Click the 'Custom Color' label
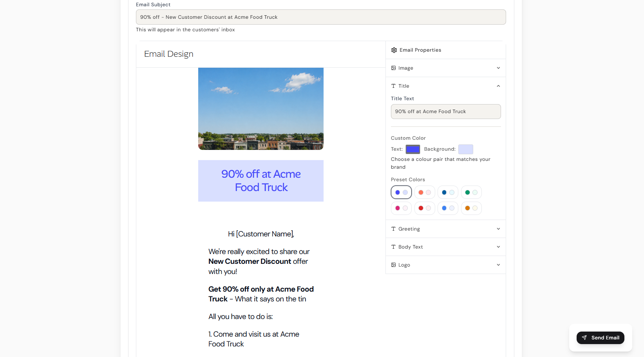 click(x=408, y=138)
